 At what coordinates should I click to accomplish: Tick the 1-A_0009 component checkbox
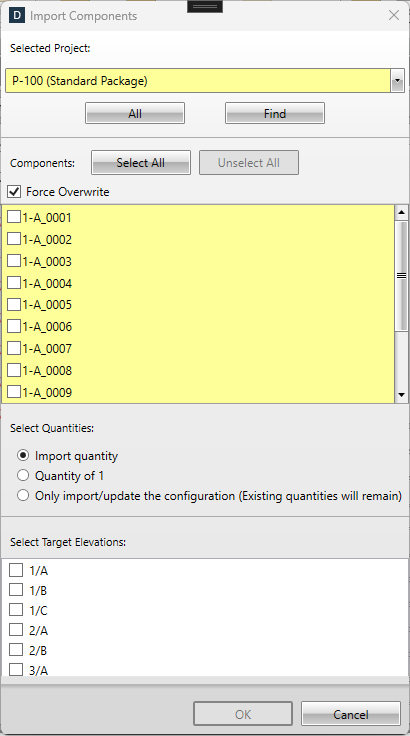pyautogui.click(x=14, y=392)
